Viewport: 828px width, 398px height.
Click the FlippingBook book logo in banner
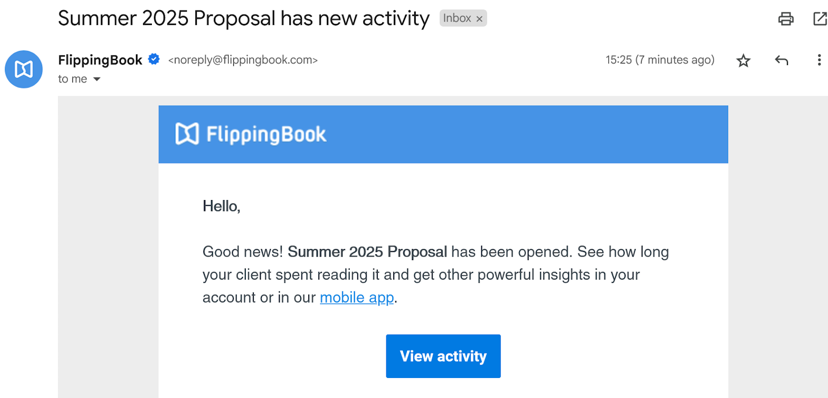[187, 134]
